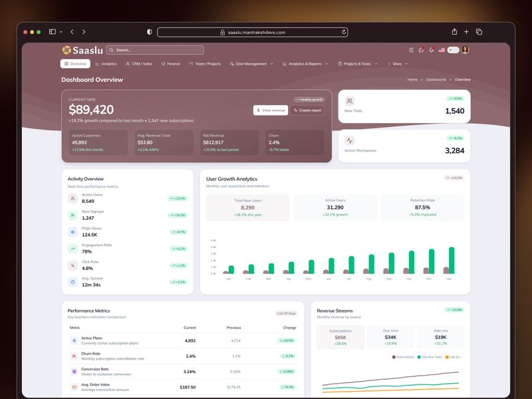Click the Active Customers 45,892 tile
532x399 pixels.
[x=98, y=142]
